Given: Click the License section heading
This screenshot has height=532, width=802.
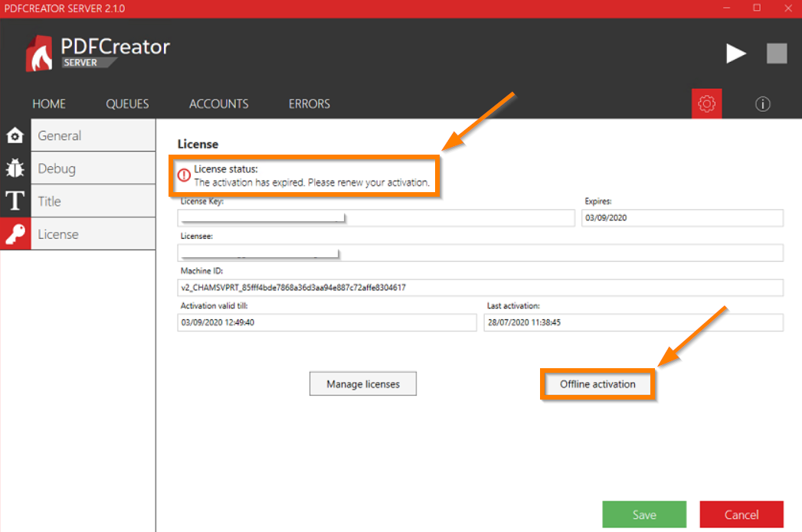Looking at the screenshot, I should point(198,144).
